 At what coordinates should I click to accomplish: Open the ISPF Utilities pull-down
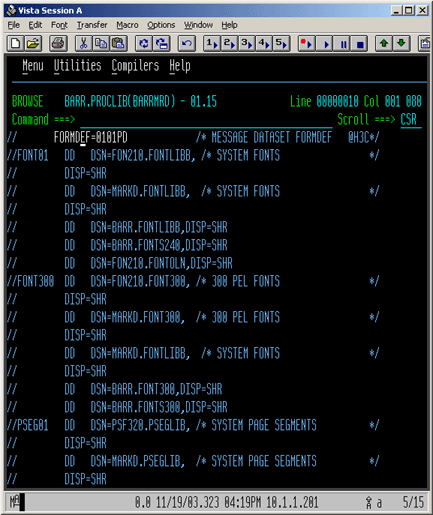pyautogui.click(x=77, y=66)
